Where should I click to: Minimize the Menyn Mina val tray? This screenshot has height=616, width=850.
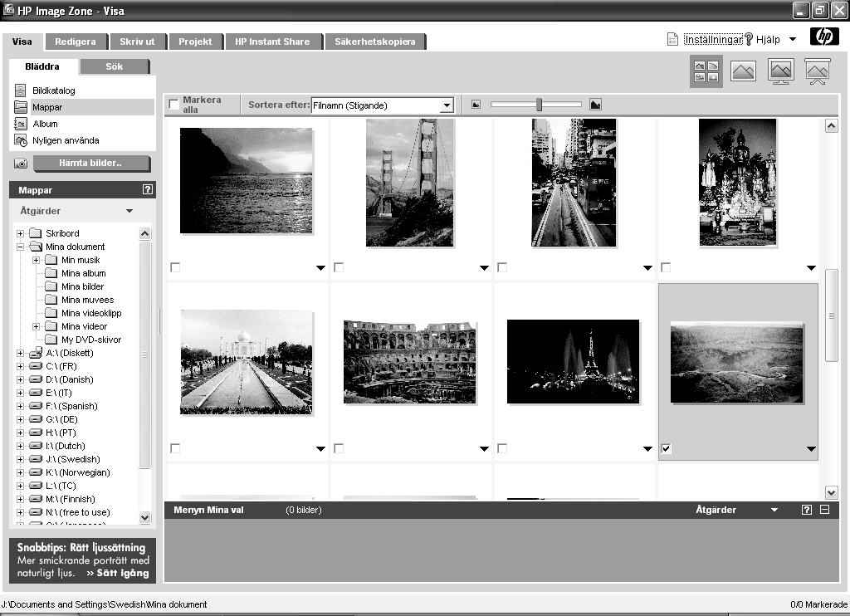[x=824, y=510]
